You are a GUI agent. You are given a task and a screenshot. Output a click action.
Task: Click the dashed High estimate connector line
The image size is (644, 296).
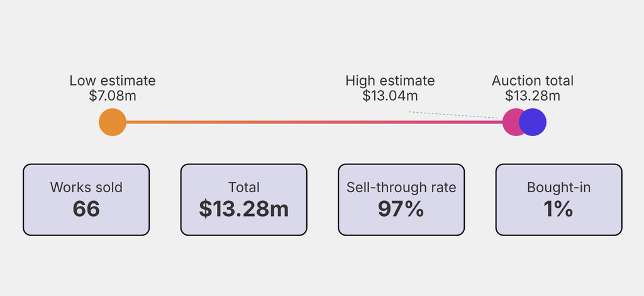(x=453, y=115)
